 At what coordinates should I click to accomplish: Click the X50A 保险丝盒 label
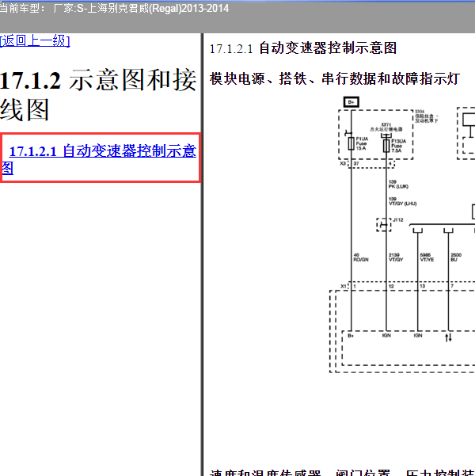[427, 116]
